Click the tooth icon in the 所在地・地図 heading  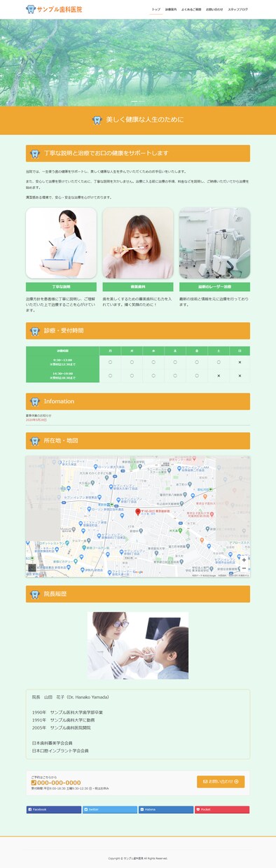coord(35,441)
